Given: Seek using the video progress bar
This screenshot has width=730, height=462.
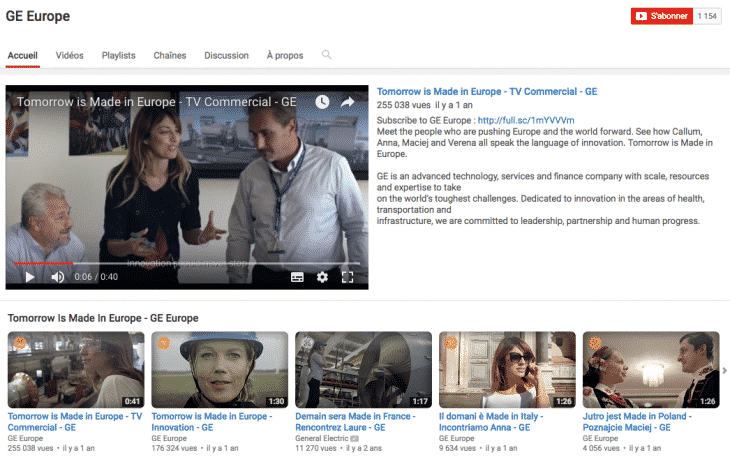Looking at the screenshot, I should tap(187, 263).
